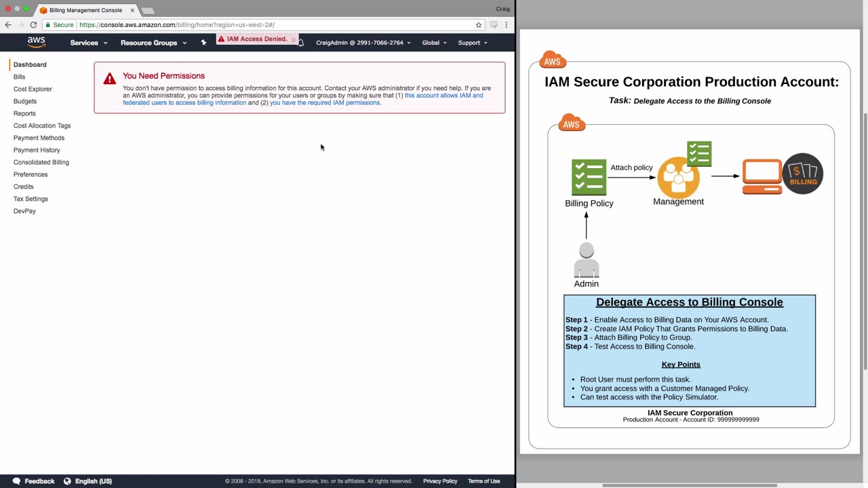Click the 'Delegate Access to Billing Console' heading
868x488 pixels.
click(x=690, y=302)
